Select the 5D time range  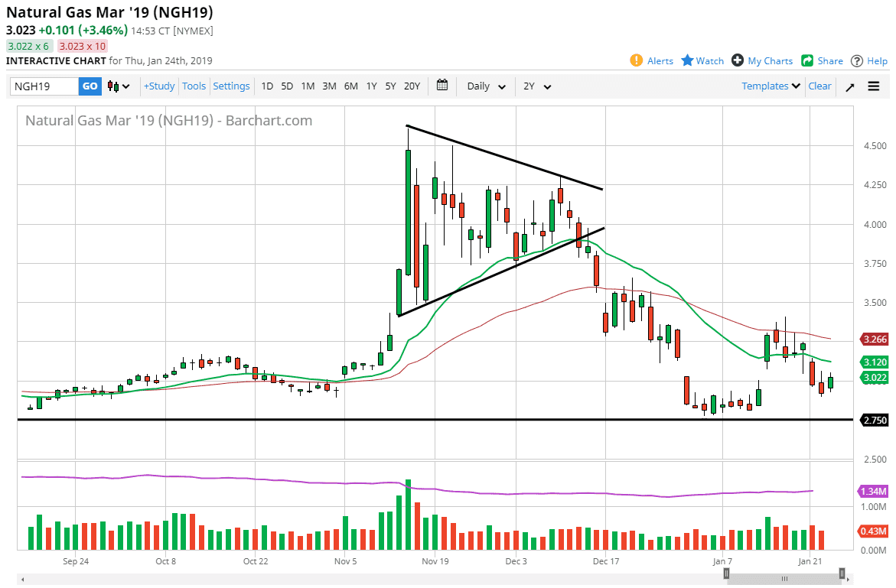pos(287,86)
